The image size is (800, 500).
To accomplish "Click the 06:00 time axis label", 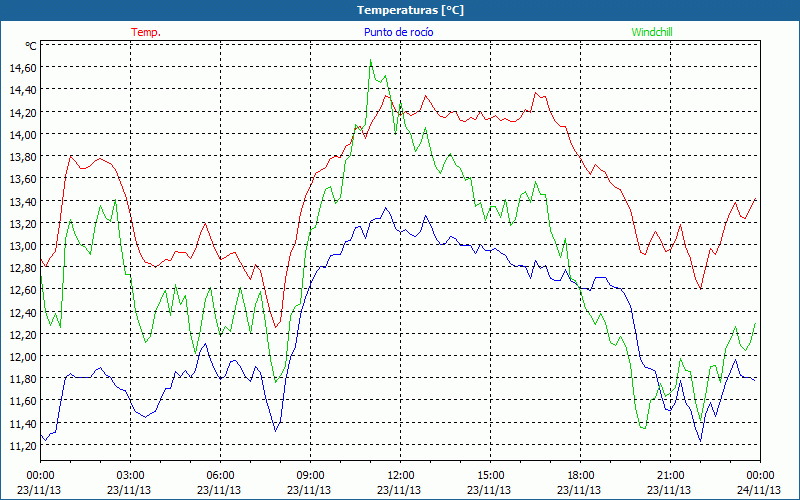I will tap(220, 475).
